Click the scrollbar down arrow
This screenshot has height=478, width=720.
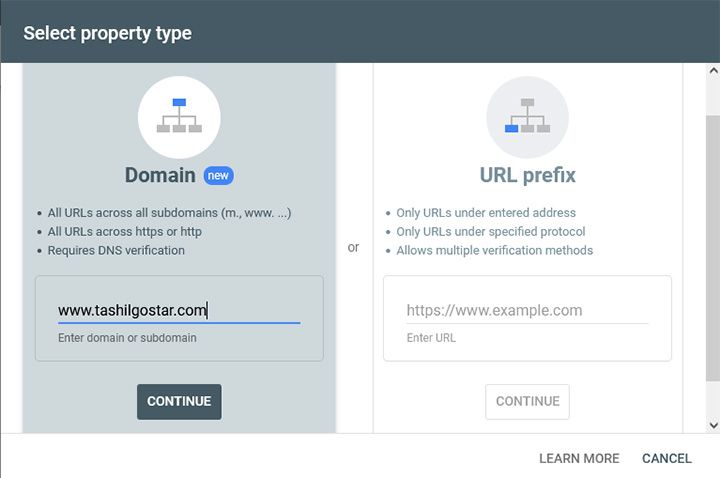click(x=713, y=425)
